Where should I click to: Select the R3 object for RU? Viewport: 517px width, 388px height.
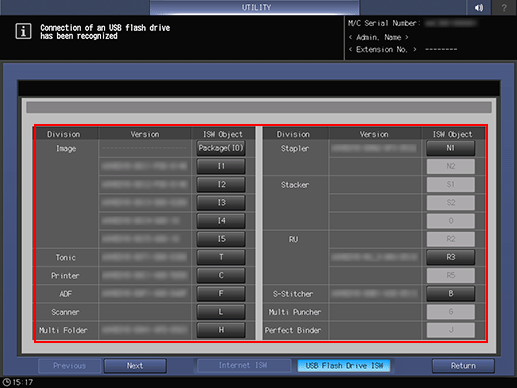point(451,257)
